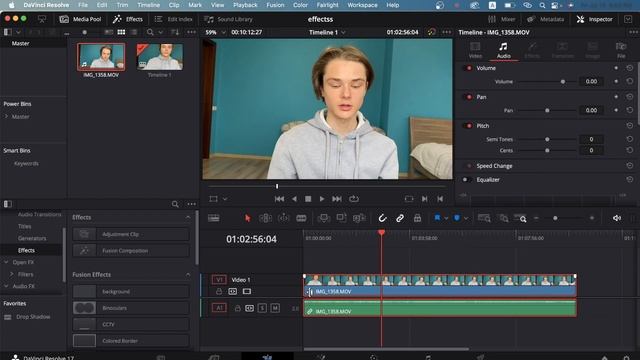Open the Edit Index panel
Image resolution: width=640 pixels, height=360 pixels.
pyautogui.click(x=173, y=19)
